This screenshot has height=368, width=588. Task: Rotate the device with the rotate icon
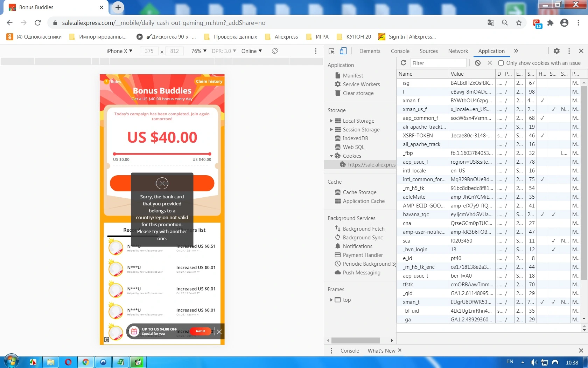click(275, 51)
